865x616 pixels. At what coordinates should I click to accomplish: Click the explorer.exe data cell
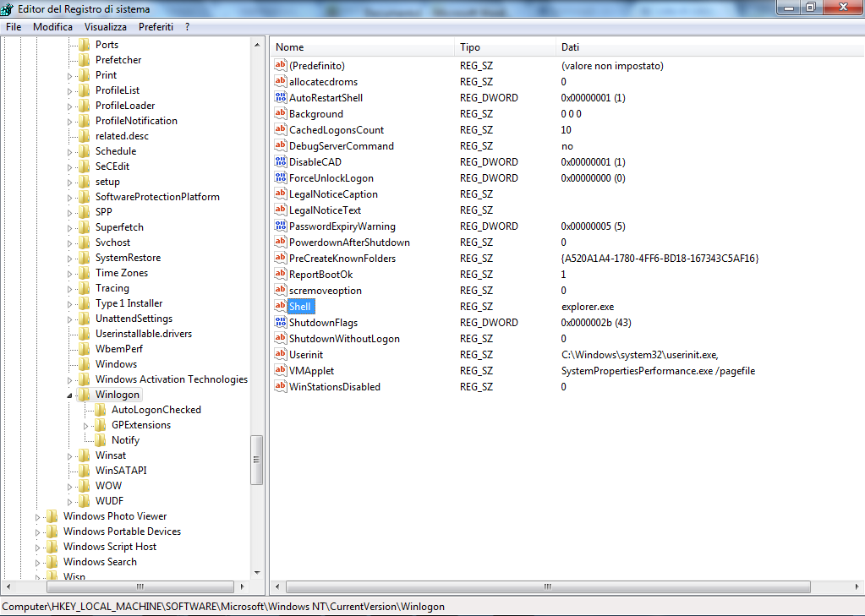(x=588, y=306)
